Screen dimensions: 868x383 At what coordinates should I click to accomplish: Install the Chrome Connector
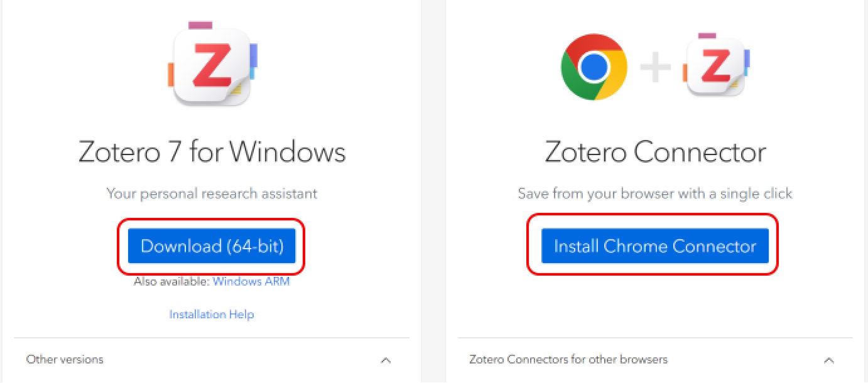pyautogui.click(x=654, y=245)
